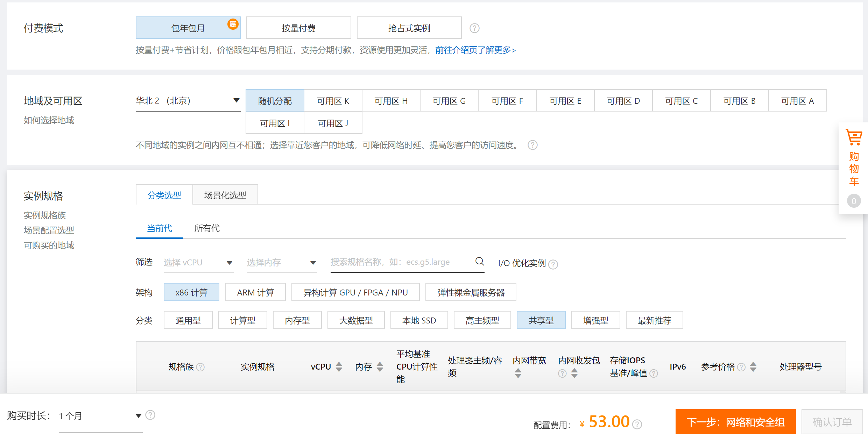
Task: Open the 前往介绍页了解更多 link
Action: click(x=475, y=50)
